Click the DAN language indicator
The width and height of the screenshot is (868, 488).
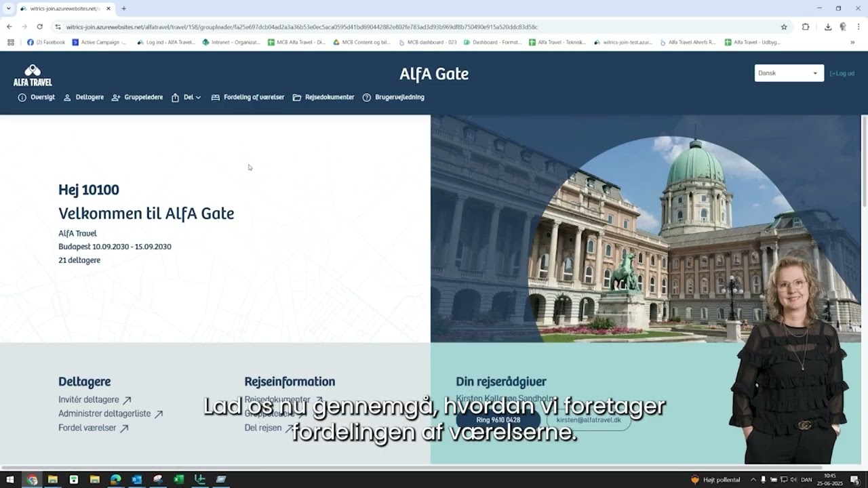[x=806, y=480]
